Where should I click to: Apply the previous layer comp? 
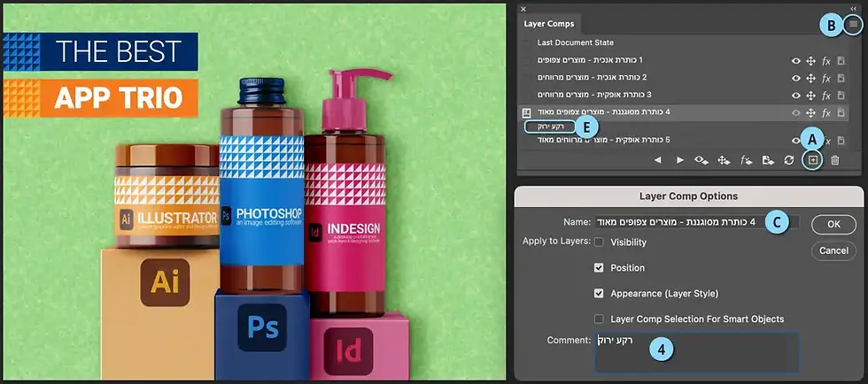pyautogui.click(x=657, y=160)
